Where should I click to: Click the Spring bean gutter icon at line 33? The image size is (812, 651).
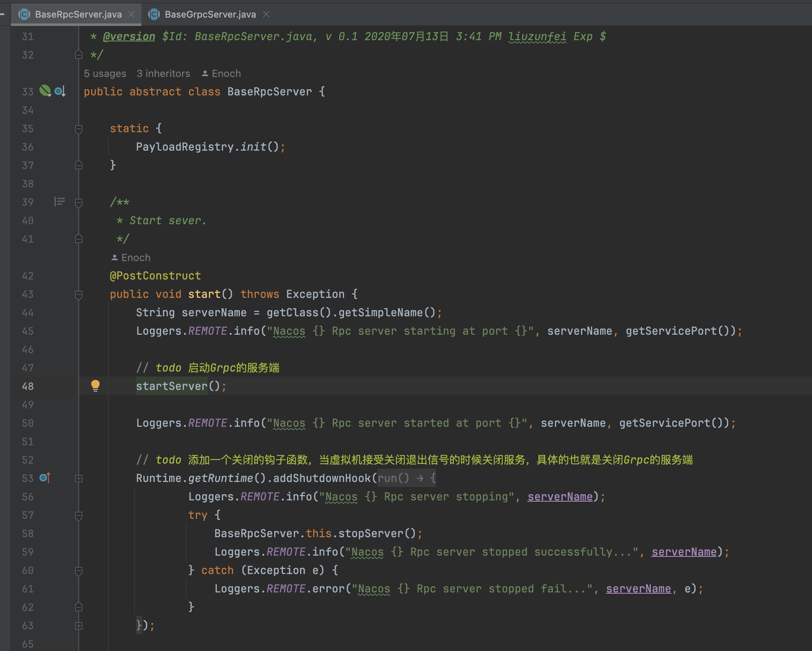click(45, 91)
